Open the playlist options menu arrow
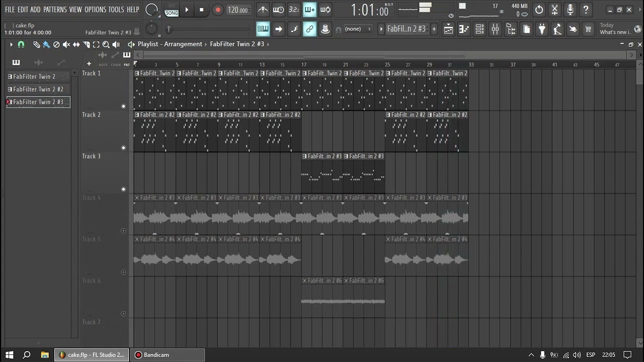 (x=11, y=44)
